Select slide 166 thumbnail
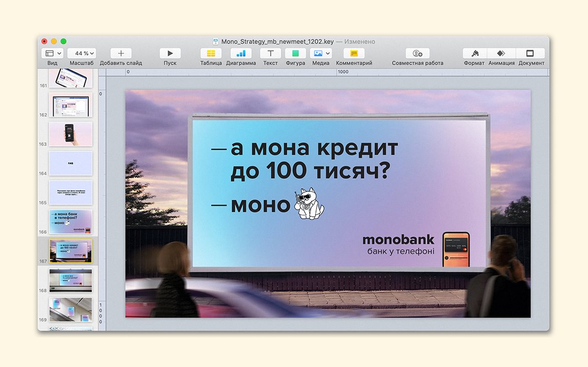Viewport: 588px width, 367px height. pos(71,221)
